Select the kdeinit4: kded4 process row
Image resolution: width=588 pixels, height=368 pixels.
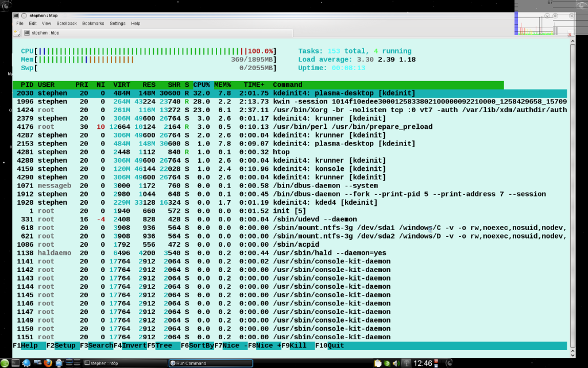[x=289, y=202]
